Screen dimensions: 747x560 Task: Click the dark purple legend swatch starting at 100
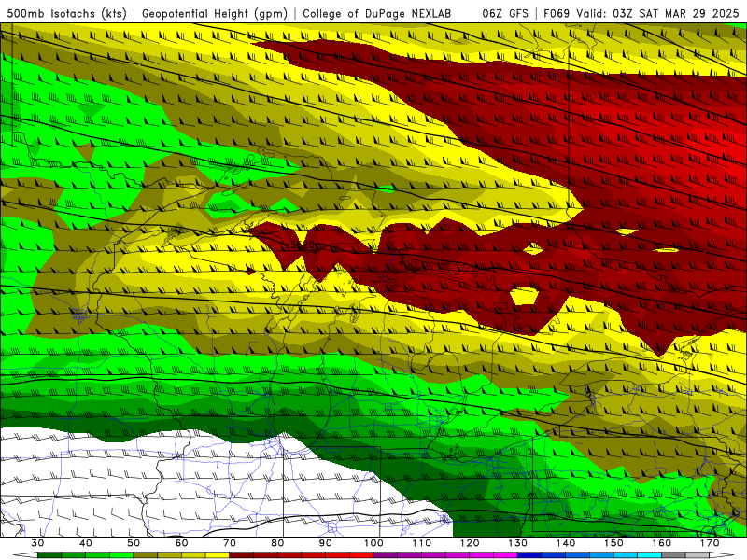click(x=386, y=555)
